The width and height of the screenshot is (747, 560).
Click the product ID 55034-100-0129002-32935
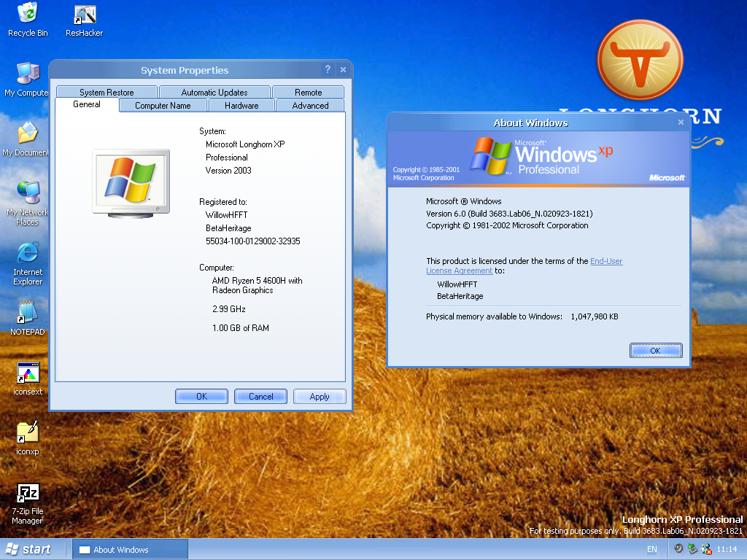coord(253,241)
